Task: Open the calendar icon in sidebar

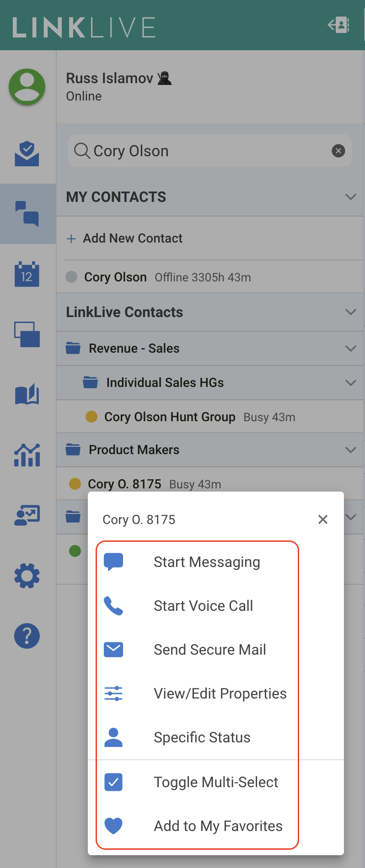Action: click(27, 274)
